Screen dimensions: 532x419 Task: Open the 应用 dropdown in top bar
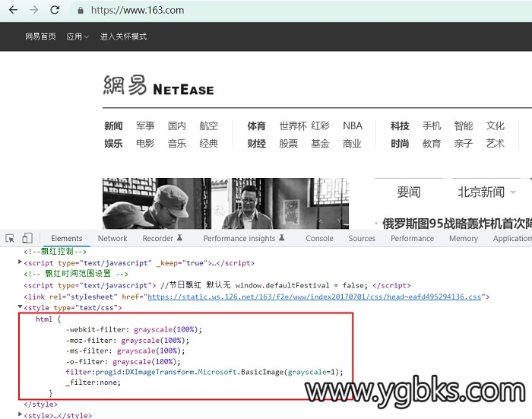(78, 37)
